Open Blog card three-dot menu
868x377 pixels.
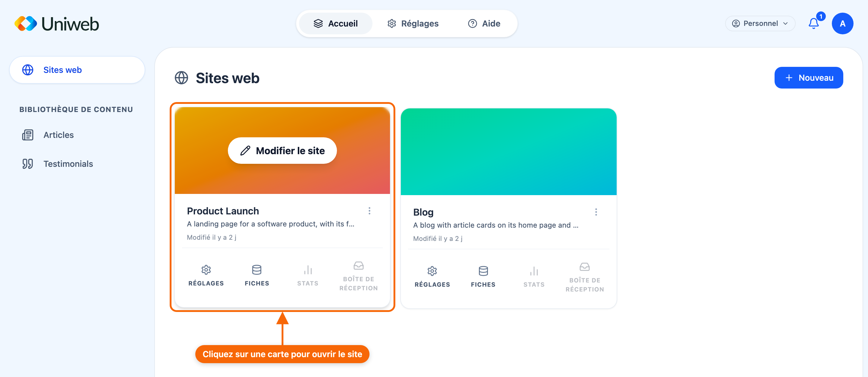coord(596,212)
